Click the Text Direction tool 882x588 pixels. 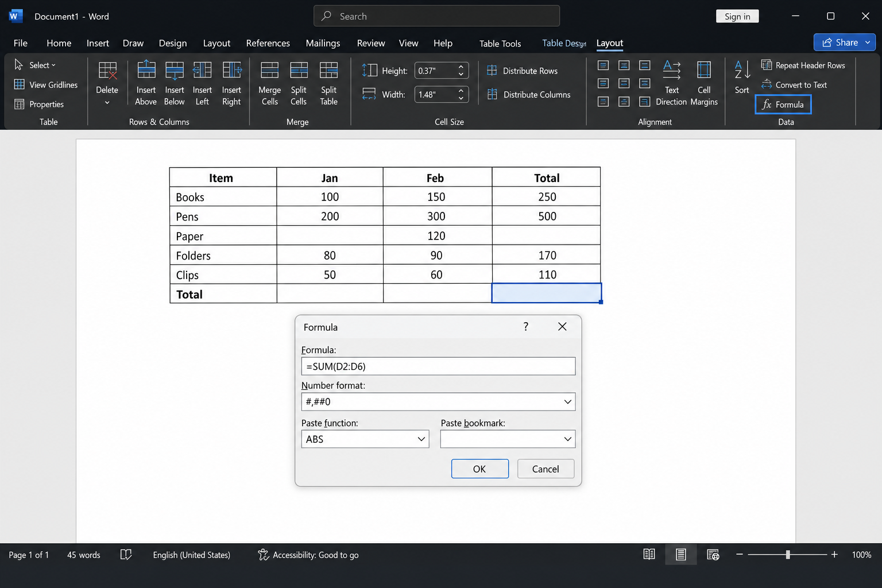tap(671, 84)
